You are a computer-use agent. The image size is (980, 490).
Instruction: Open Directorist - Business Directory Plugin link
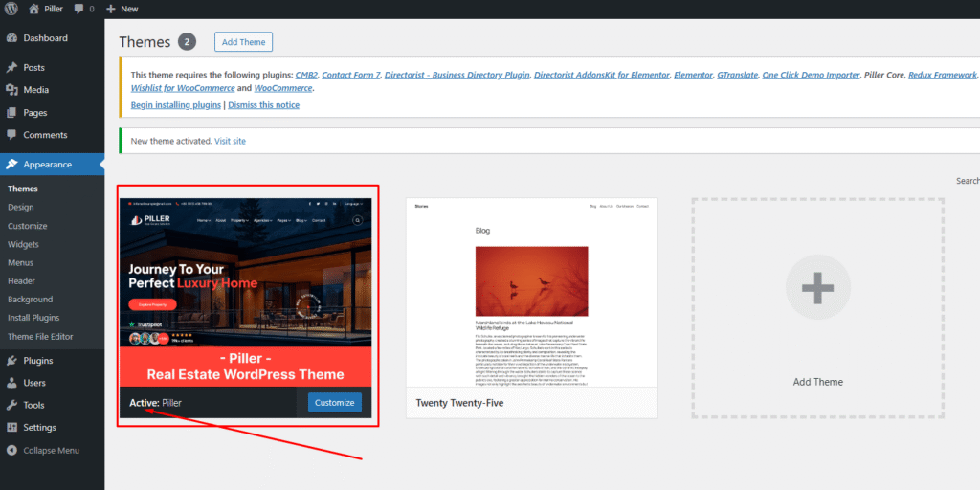[457, 75]
